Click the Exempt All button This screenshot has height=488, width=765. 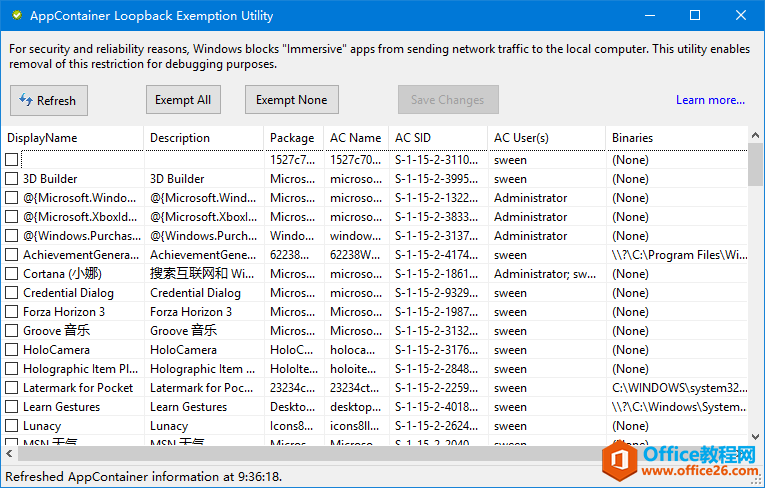tap(183, 100)
